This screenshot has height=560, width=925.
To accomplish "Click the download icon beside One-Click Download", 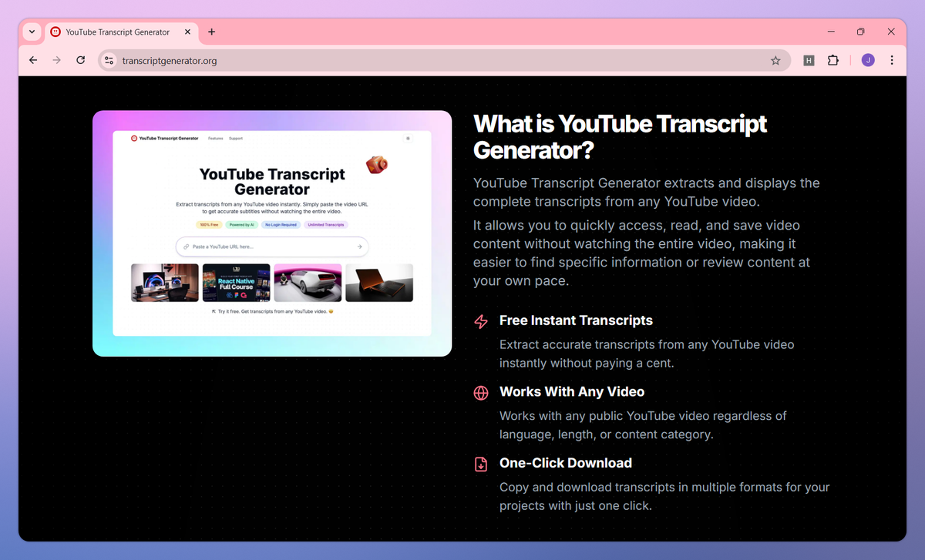I will (x=480, y=464).
